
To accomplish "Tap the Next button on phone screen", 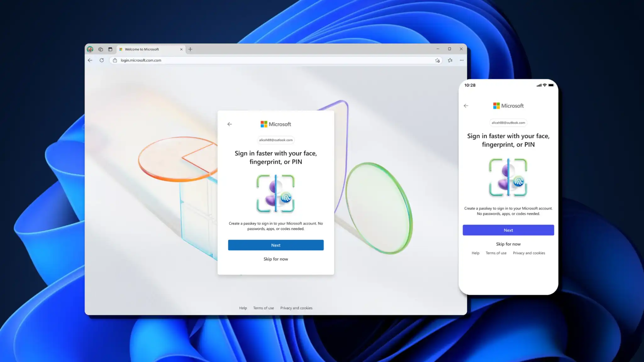I will tap(508, 230).
